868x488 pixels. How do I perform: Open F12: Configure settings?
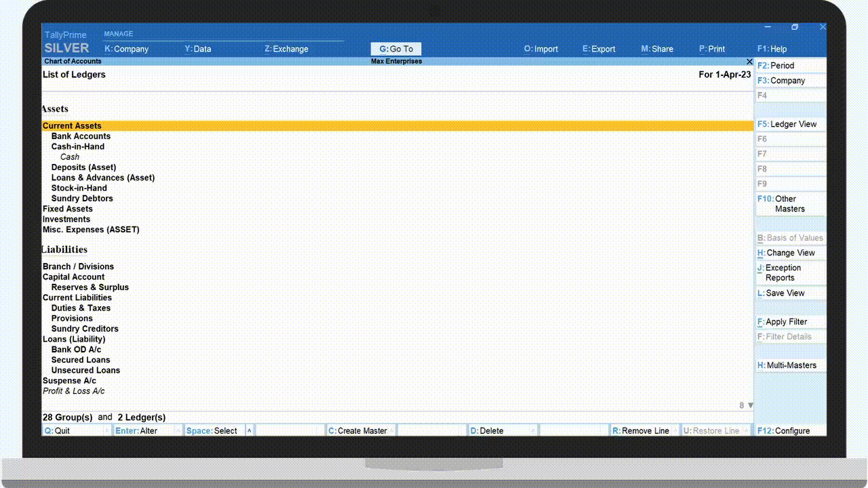[x=790, y=430]
